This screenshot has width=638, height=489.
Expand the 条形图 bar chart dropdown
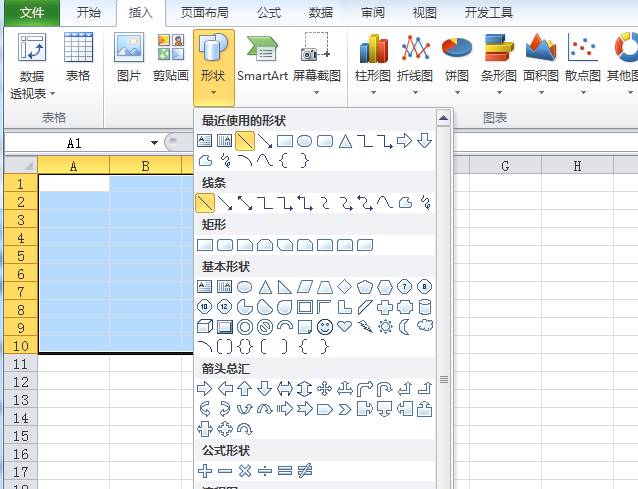(499, 65)
